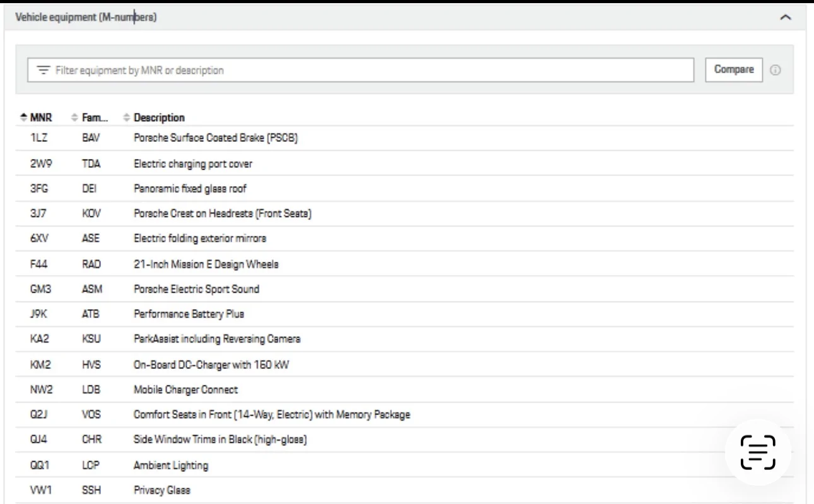Select the ASE family code cell
814x504 pixels.
(x=91, y=238)
